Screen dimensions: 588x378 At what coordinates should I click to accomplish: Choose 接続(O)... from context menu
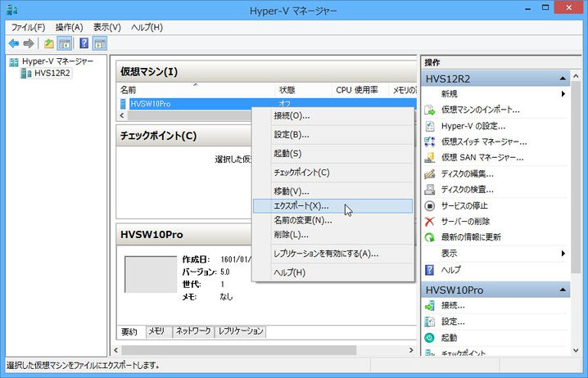coord(333,115)
